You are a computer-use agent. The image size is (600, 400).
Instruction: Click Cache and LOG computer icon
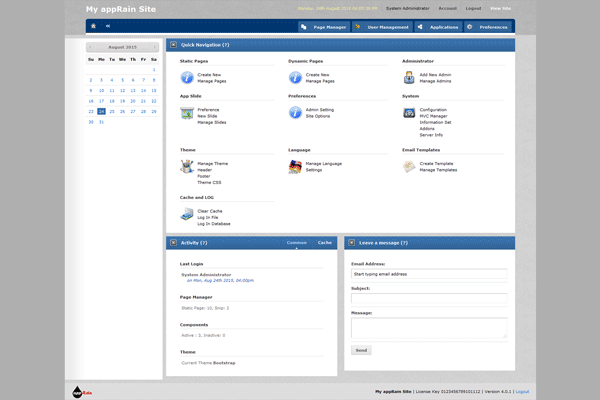tap(187, 214)
